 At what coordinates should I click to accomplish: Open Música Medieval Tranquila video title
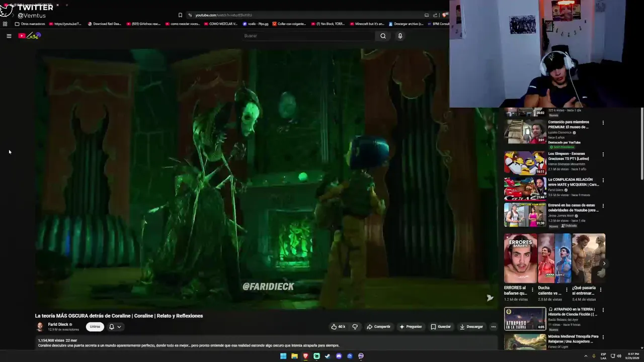[x=573, y=339]
